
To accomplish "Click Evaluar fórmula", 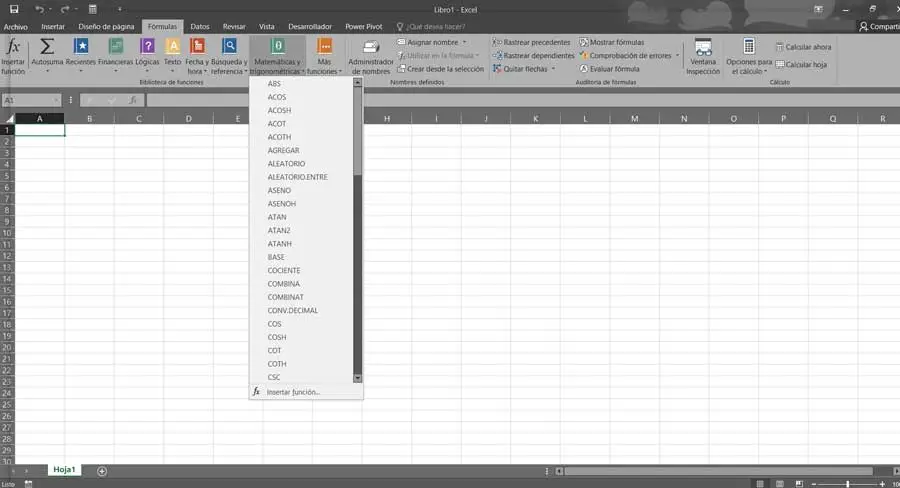I will point(609,69).
